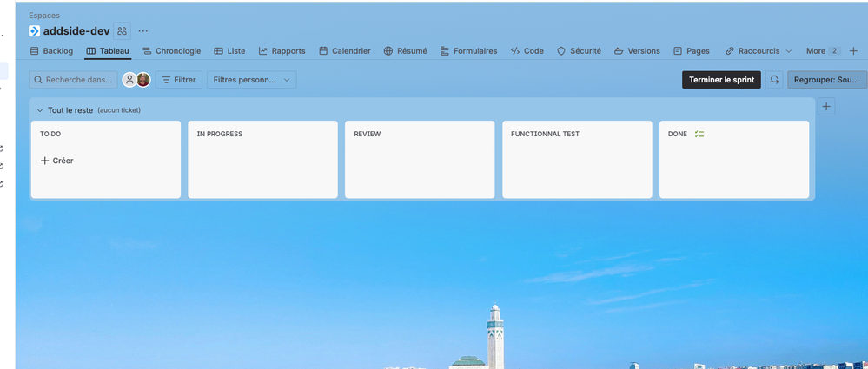
Task: Go to the Sécurité tab
Action: point(579,51)
